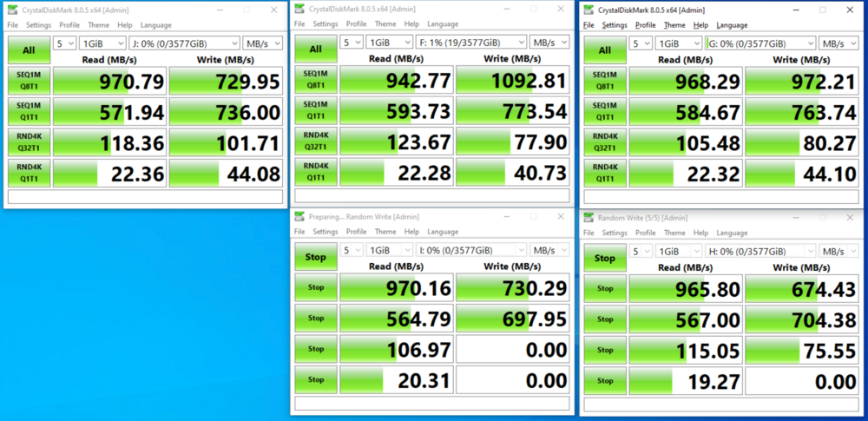Click the 972.21 write result in the G: window
The height and width of the screenshot is (421, 868).
802,82
